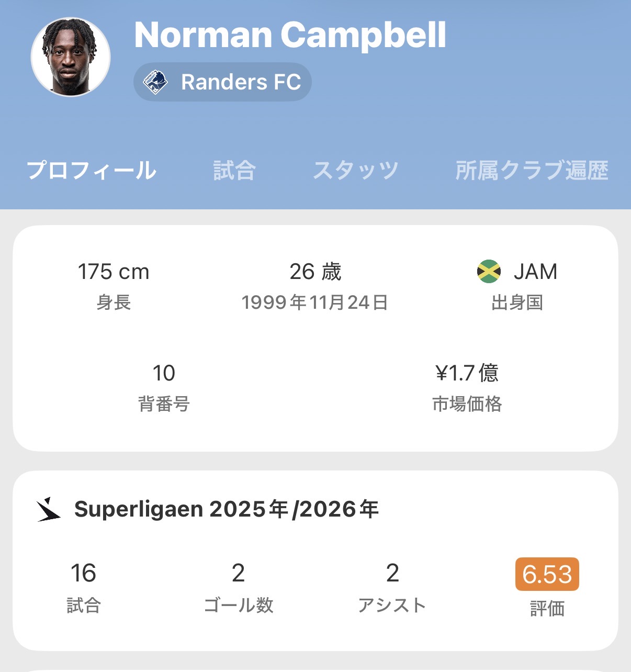Click the Jamaica flag icon

point(489,272)
